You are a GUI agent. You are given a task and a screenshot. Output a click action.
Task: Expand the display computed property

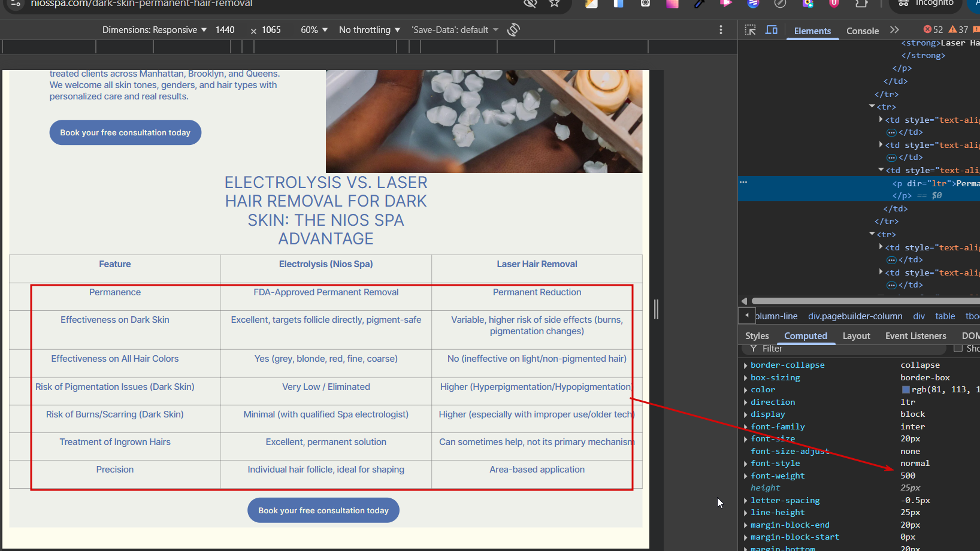point(746,414)
